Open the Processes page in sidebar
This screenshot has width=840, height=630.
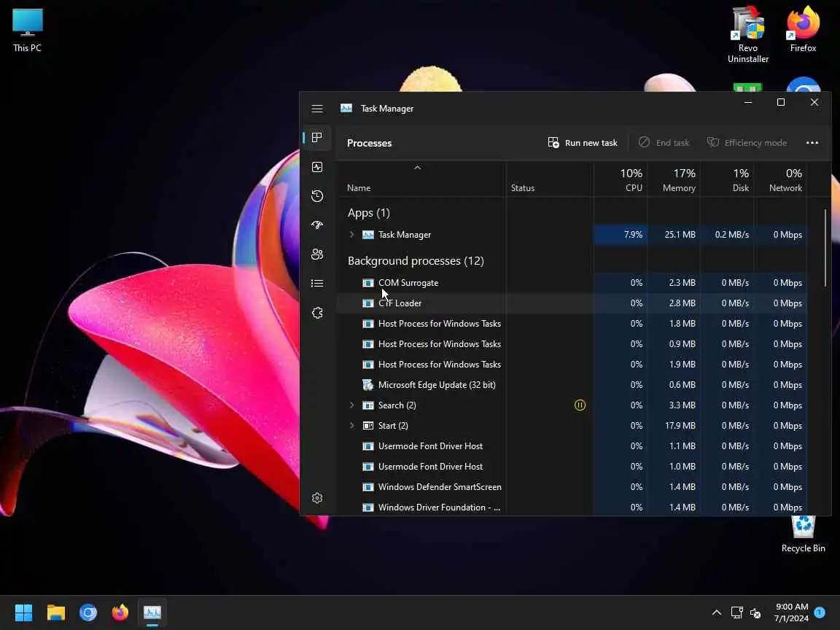317,138
